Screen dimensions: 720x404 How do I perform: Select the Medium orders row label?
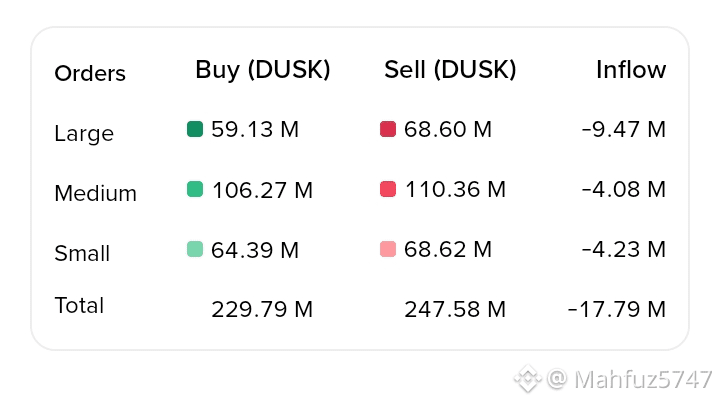95,193
